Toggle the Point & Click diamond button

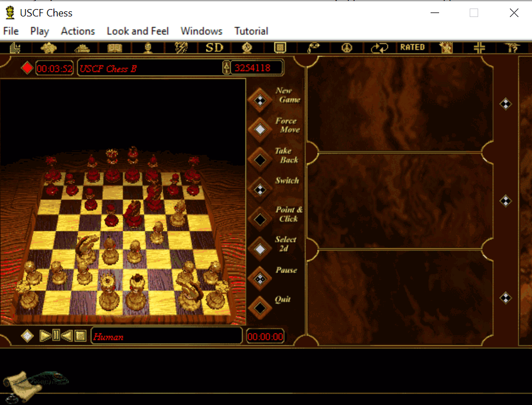pos(260,219)
